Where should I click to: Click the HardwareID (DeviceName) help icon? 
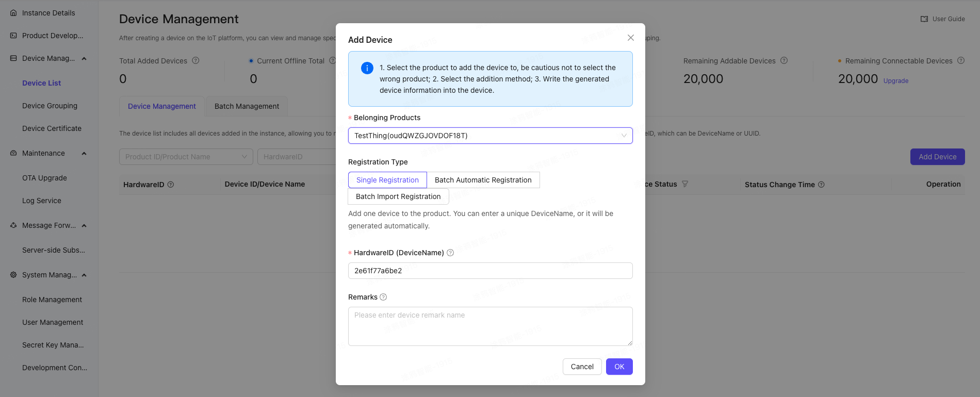click(x=450, y=253)
